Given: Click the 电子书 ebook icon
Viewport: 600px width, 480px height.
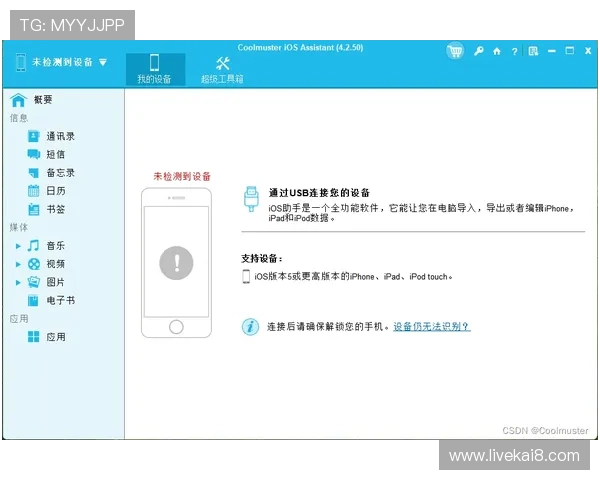Looking at the screenshot, I should click(34, 300).
